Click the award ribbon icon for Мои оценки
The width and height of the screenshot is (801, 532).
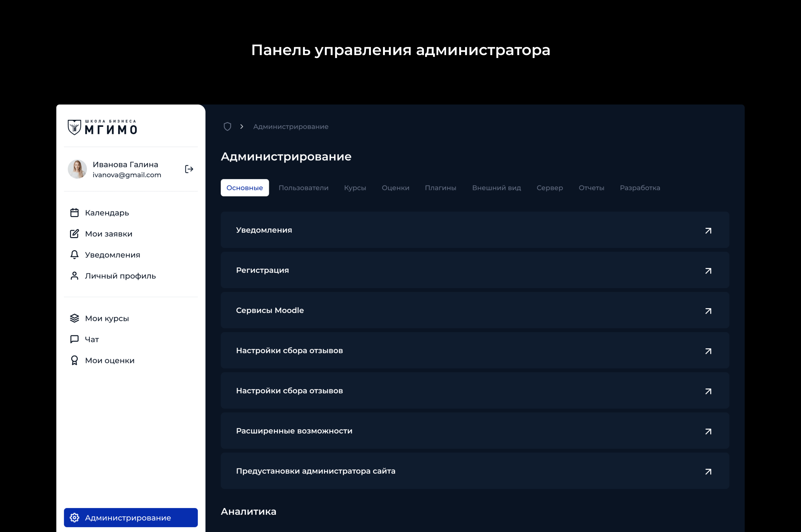pyautogui.click(x=74, y=360)
